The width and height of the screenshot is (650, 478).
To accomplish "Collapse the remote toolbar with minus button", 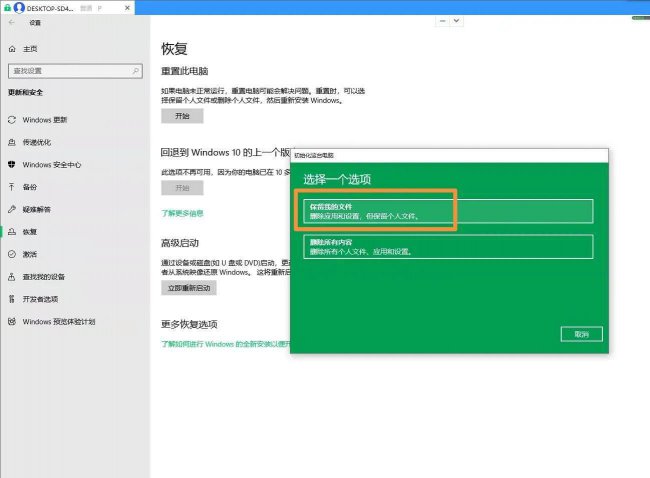I will 443,21.
